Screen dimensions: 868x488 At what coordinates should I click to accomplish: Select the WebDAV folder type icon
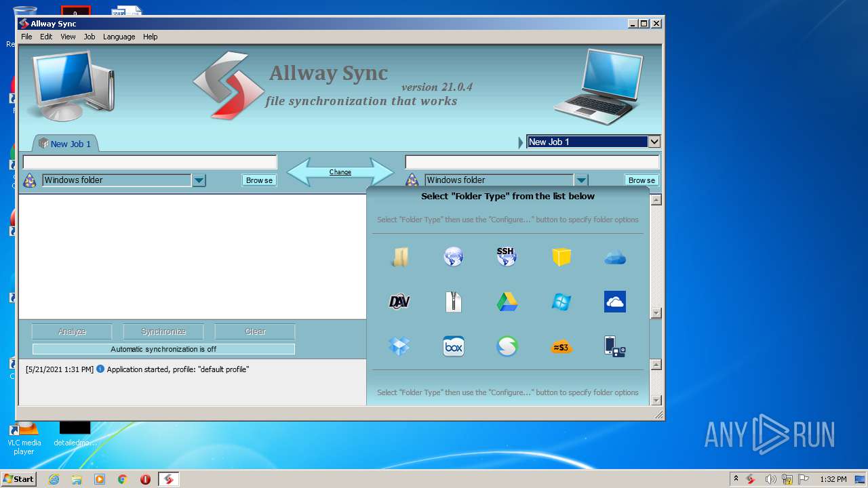click(x=399, y=302)
